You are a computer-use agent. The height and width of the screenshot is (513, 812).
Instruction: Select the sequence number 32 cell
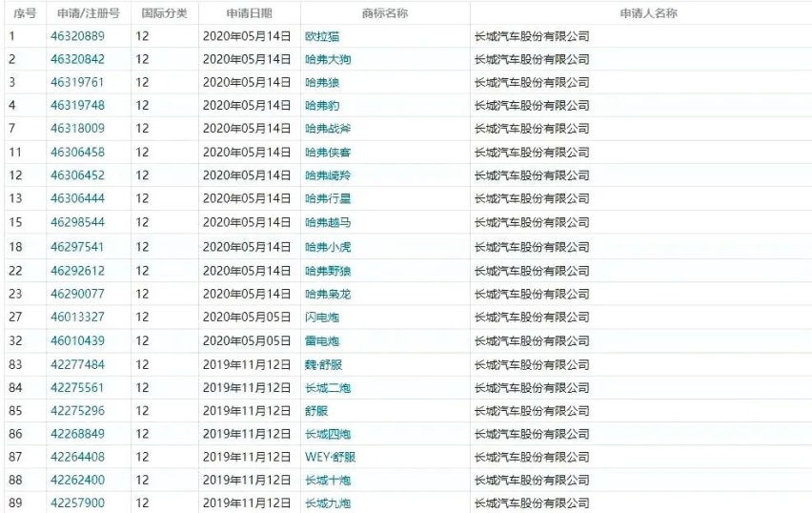click(15, 340)
